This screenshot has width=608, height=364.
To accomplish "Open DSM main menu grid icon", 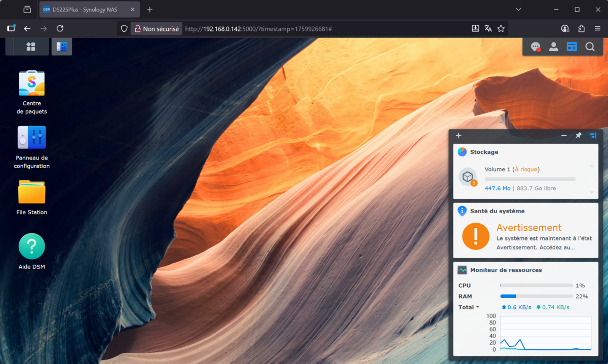I will 31,47.
